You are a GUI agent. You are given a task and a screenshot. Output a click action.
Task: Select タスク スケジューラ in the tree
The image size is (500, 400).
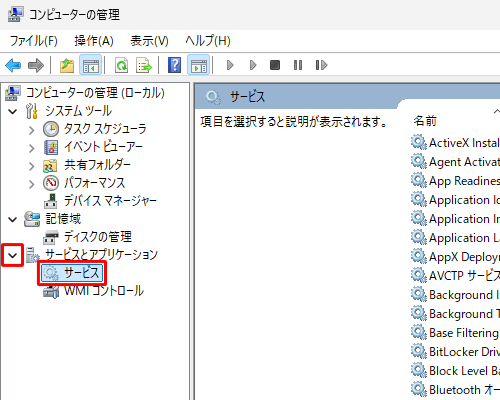pyautogui.click(x=105, y=129)
